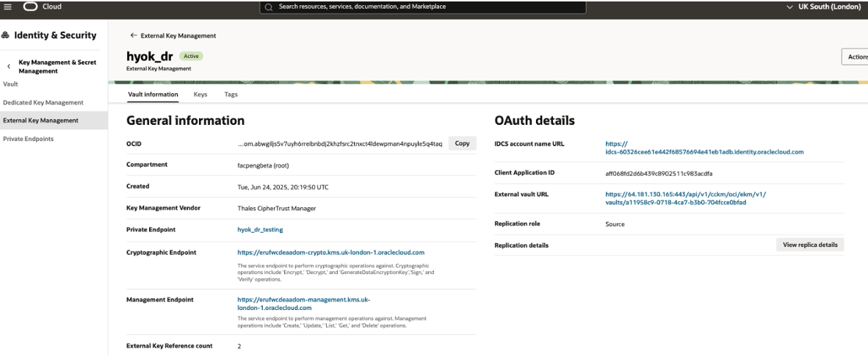Viewport: 868px width, 360px height.
Task: Click the Active status badge
Action: point(192,56)
